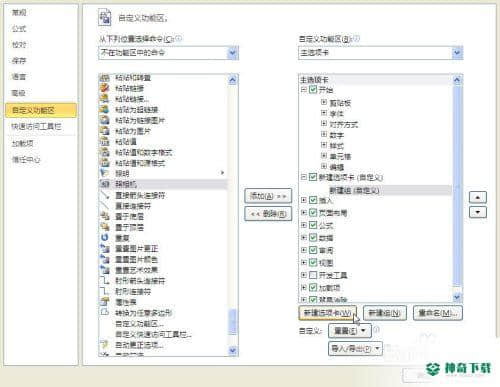Move selected item up with arrow button

(x=478, y=197)
